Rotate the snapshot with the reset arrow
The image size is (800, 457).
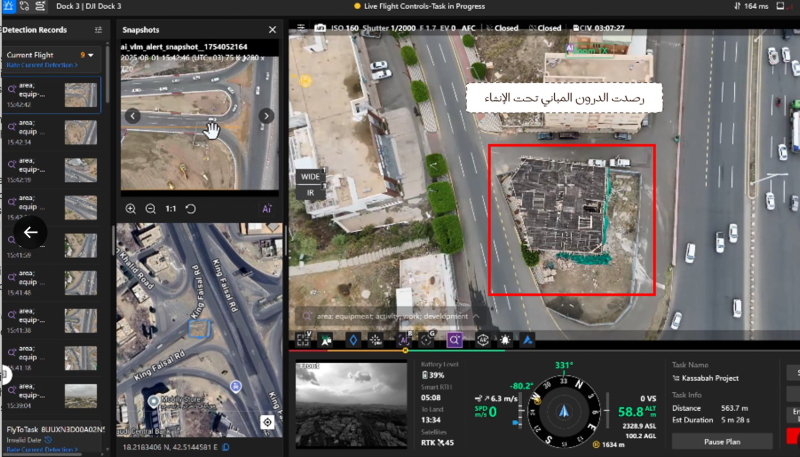(x=190, y=209)
